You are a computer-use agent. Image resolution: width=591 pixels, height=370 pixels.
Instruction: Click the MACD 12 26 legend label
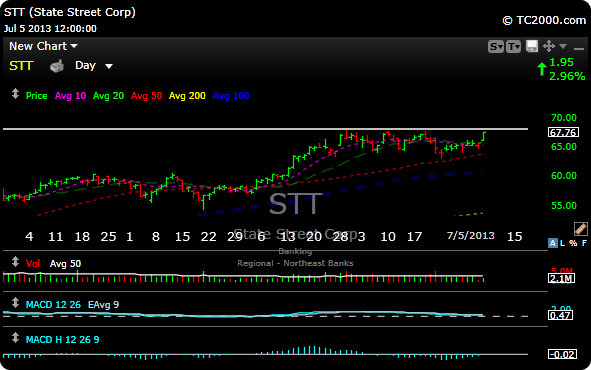tap(53, 304)
